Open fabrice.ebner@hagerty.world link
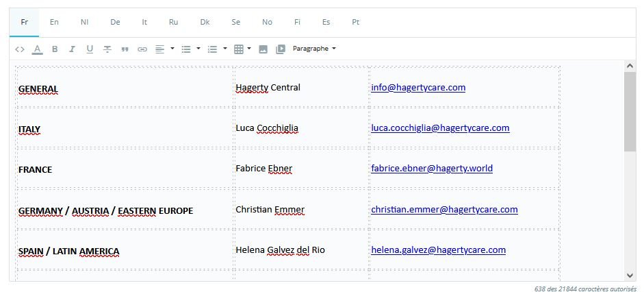 [x=432, y=168]
